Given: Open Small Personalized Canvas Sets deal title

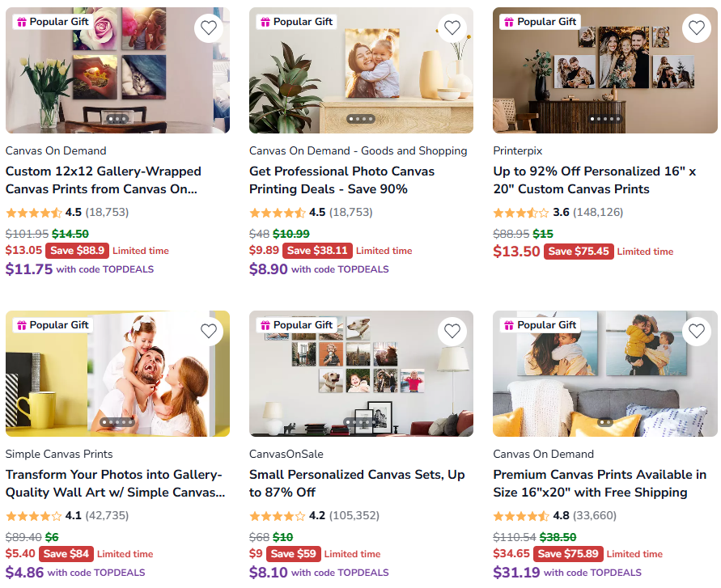Looking at the screenshot, I should pyautogui.click(x=357, y=483).
